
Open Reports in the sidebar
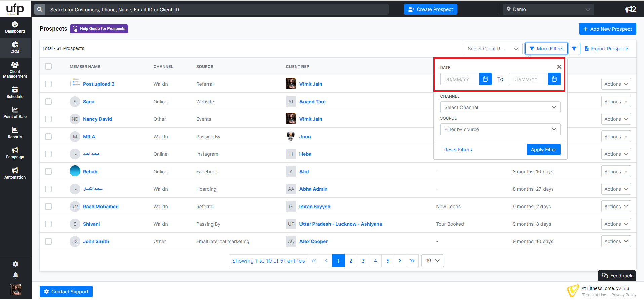tap(15, 133)
